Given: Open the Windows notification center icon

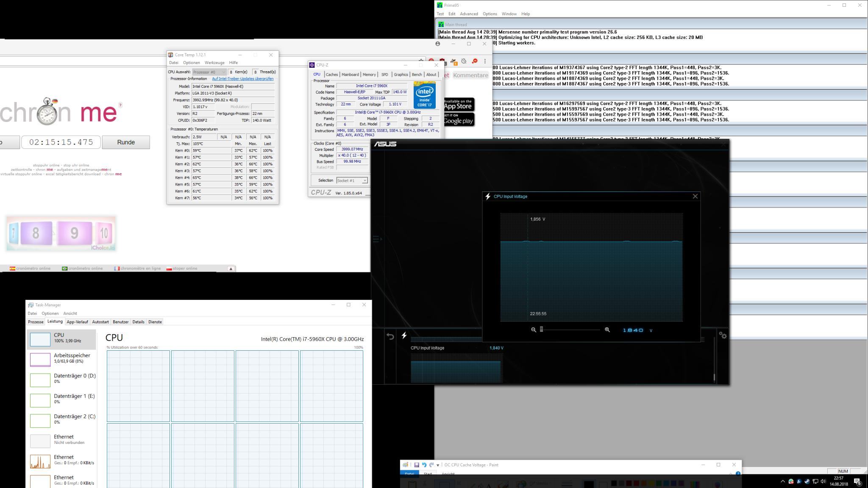Looking at the screenshot, I should (857, 481).
